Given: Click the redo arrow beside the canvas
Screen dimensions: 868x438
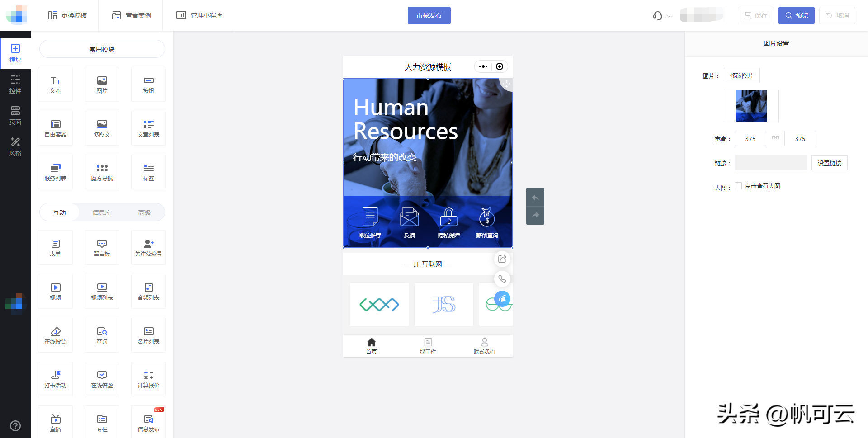Looking at the screenshot, I should [535, 215].
